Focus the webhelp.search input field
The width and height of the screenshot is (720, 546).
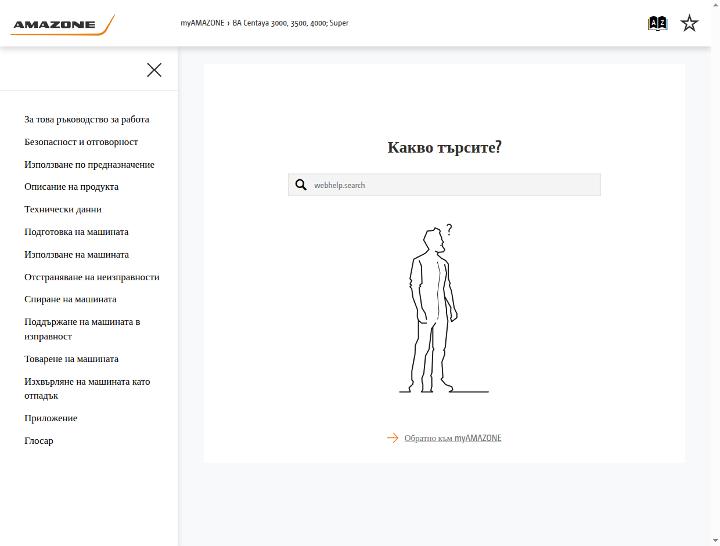444,185
